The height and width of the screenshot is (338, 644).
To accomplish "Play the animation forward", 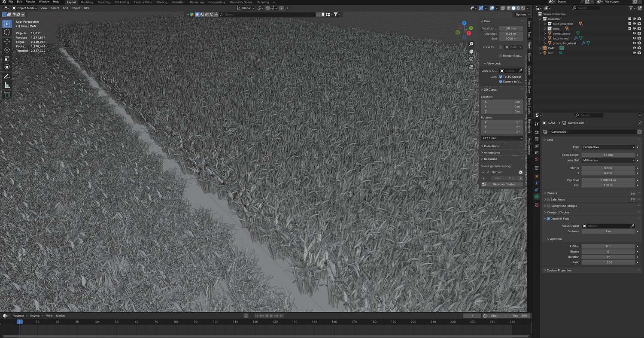I will pos(271,316).
